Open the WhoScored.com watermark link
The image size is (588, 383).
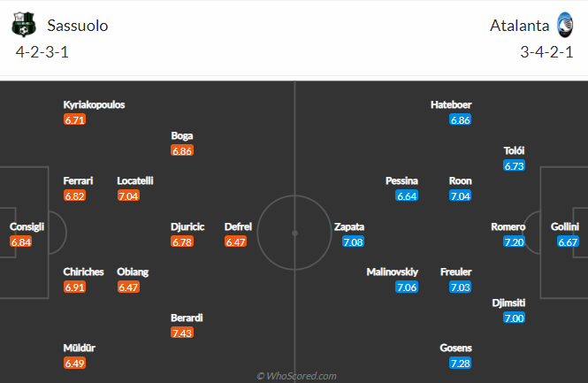point(296,375)
